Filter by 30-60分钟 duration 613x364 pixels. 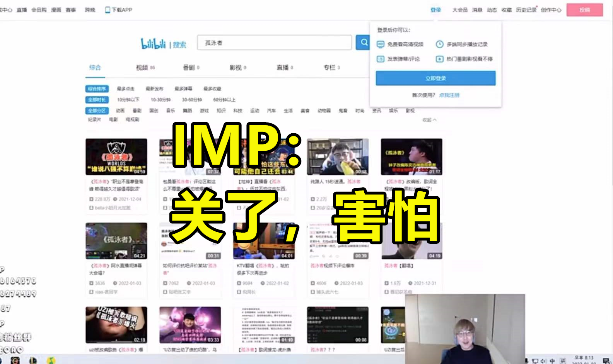pyautogui.click(x=192, y=100)
